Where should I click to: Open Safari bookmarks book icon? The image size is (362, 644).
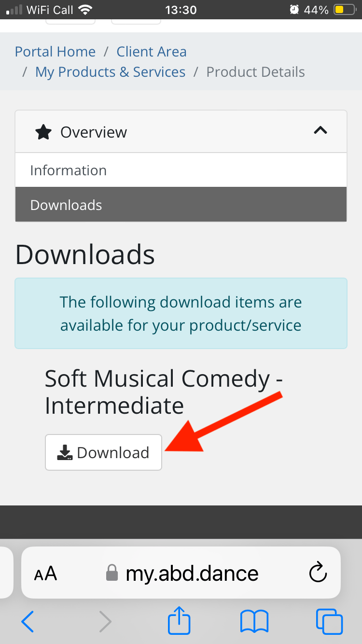pos(254,621)
